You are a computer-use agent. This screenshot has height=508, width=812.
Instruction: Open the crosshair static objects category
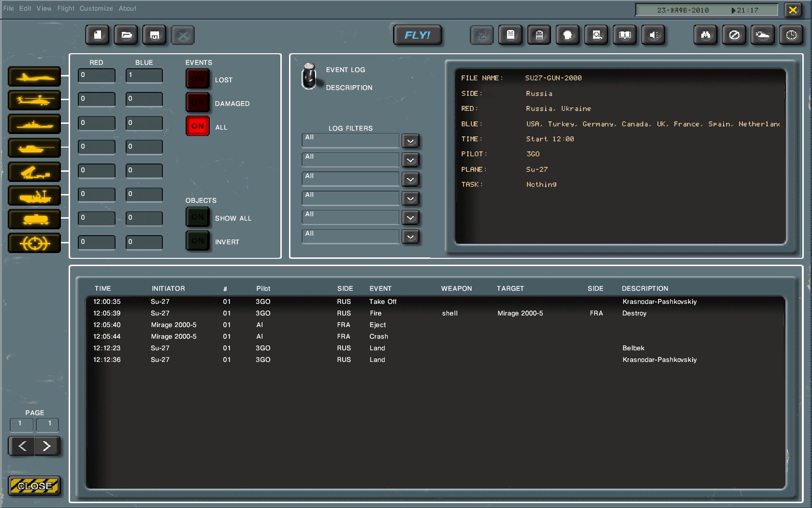(34, 243)
